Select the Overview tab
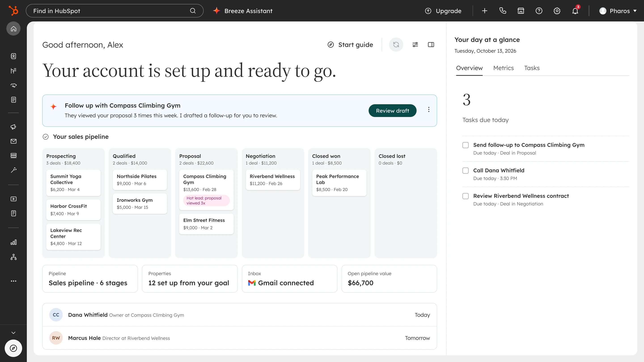The width and height of the screenshot is (644, 362). tap(469, 68)
